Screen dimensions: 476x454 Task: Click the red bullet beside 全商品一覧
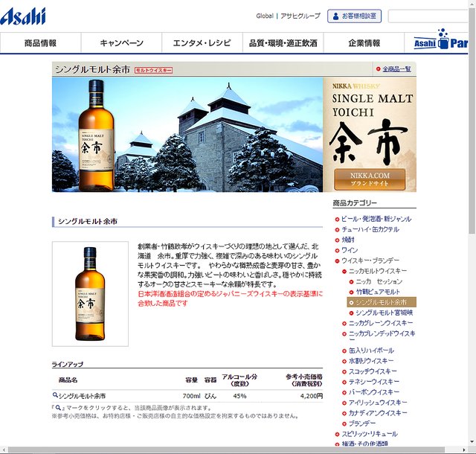tap(378, 69)
